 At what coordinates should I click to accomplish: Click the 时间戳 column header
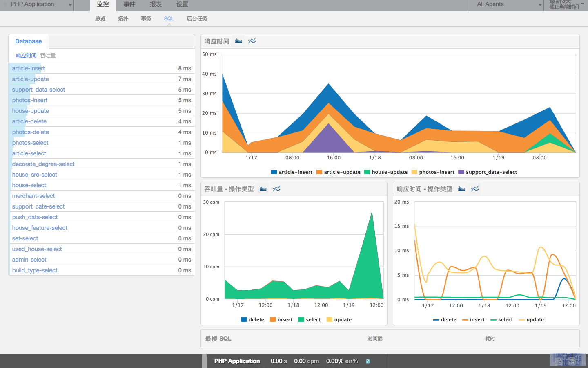375,339
